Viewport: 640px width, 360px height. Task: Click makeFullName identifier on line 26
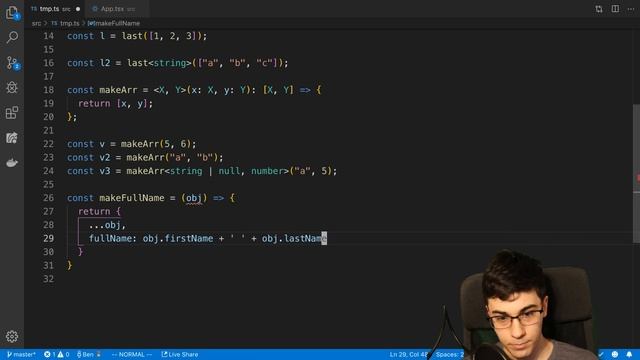132,198
